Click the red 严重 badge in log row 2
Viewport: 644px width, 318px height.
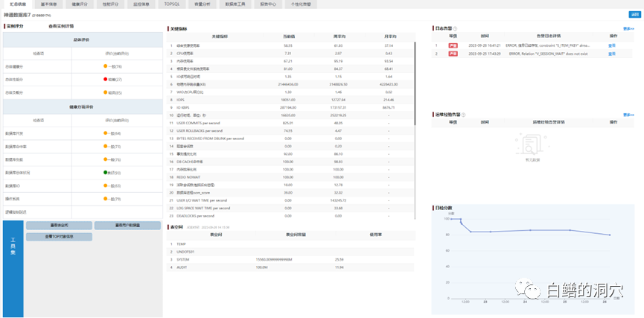coord(453,54)
